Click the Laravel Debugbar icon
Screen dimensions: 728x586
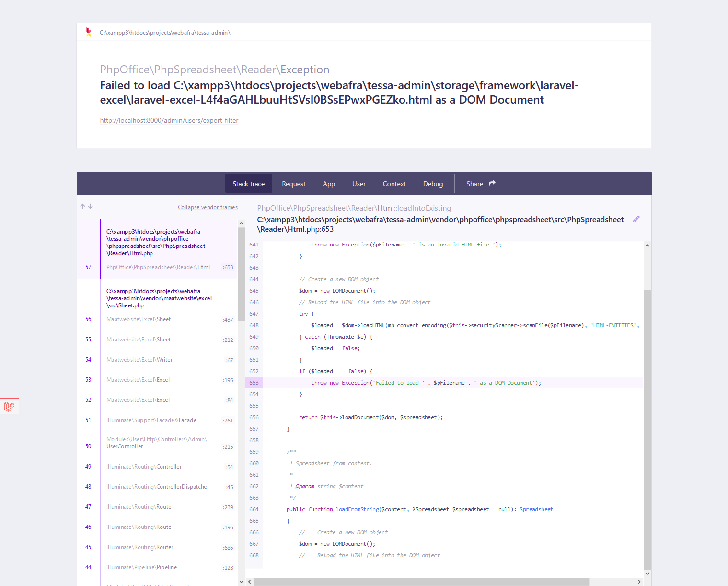point(9,407)
